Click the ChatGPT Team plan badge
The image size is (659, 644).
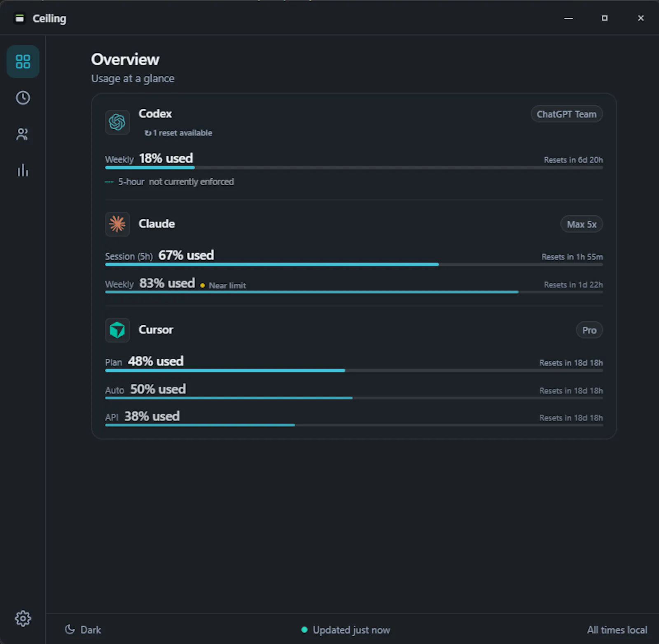566,114
